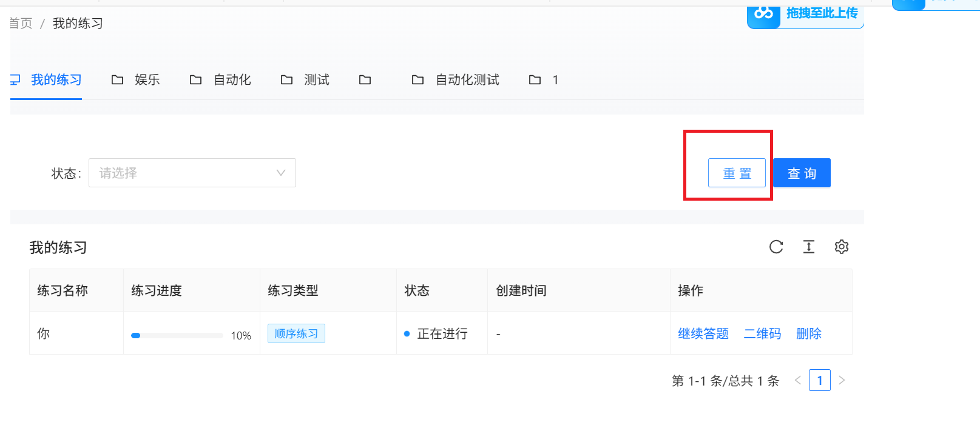Open the table density icon
This screenshot has width=980, height=431.
click(809, 247)
